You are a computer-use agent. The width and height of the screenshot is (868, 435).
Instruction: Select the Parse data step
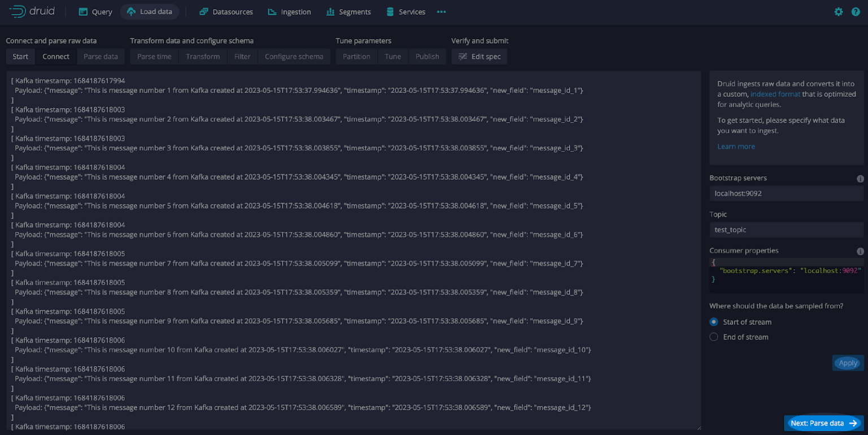[x=101, y=57]
